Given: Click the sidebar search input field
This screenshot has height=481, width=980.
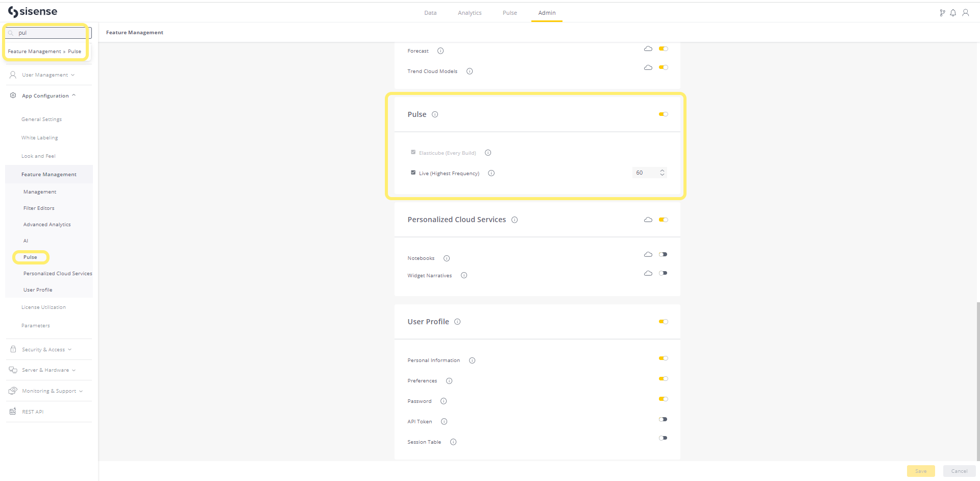Looking at the screenshot, I should [x=48, y=33].
